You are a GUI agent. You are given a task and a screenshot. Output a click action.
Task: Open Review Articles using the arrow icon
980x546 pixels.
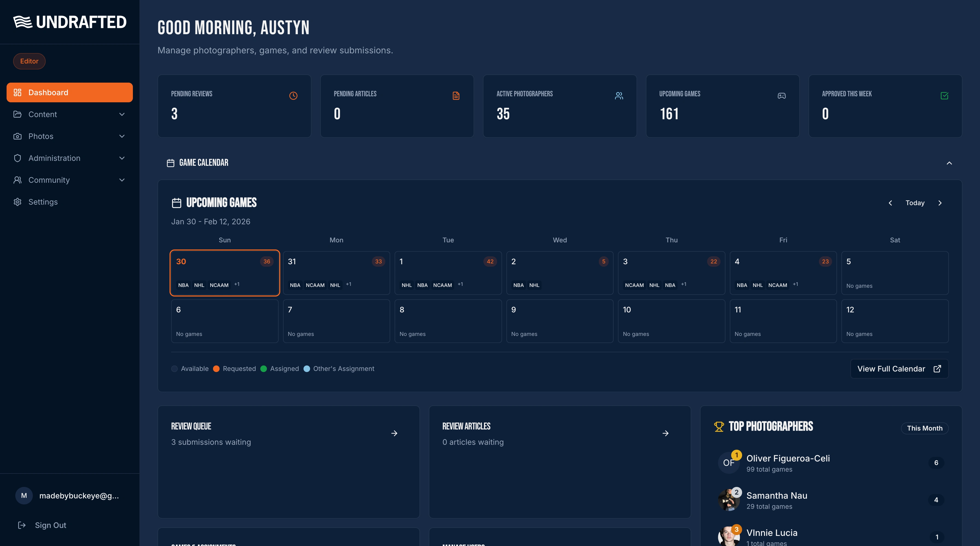coord(665,433)
